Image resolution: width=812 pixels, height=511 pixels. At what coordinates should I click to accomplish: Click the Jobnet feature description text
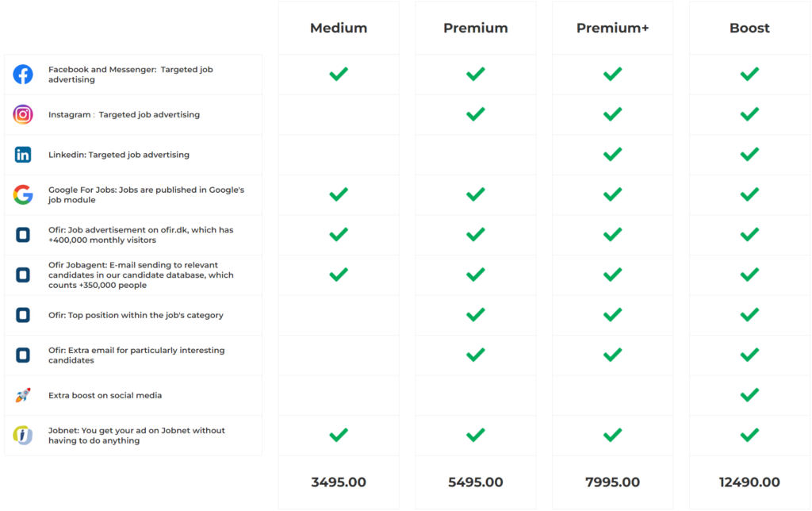[x=136, y=436]
